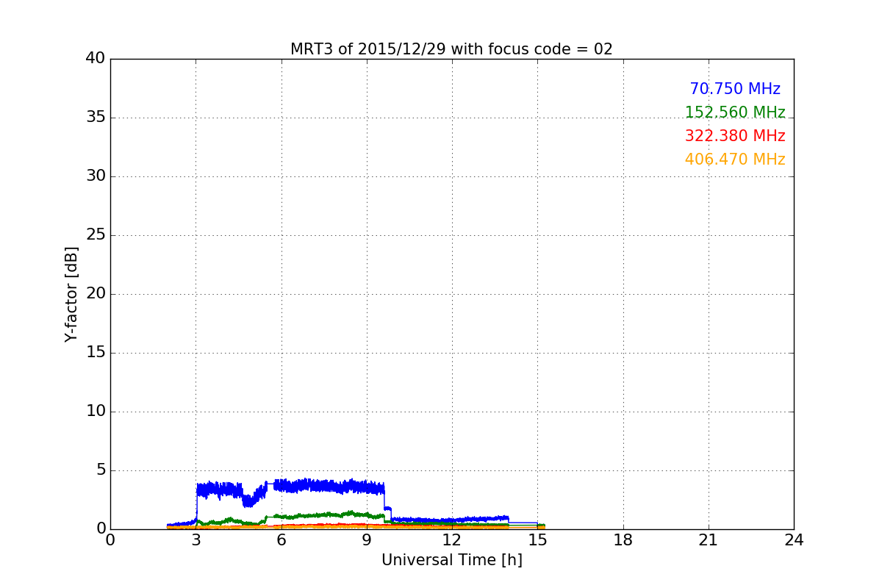Click y-axis tick label 10
Screen dimensions: 882x588
(96, 412)
